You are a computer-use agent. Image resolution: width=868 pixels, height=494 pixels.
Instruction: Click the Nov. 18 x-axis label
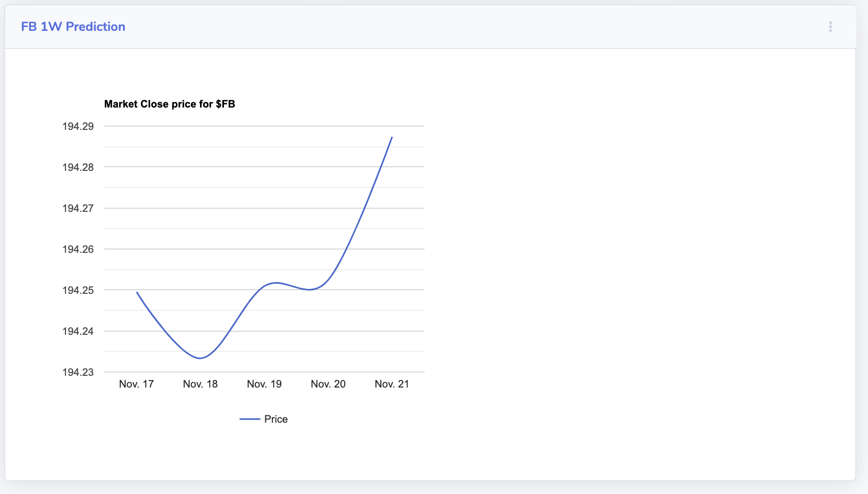(x=201, y=384)
